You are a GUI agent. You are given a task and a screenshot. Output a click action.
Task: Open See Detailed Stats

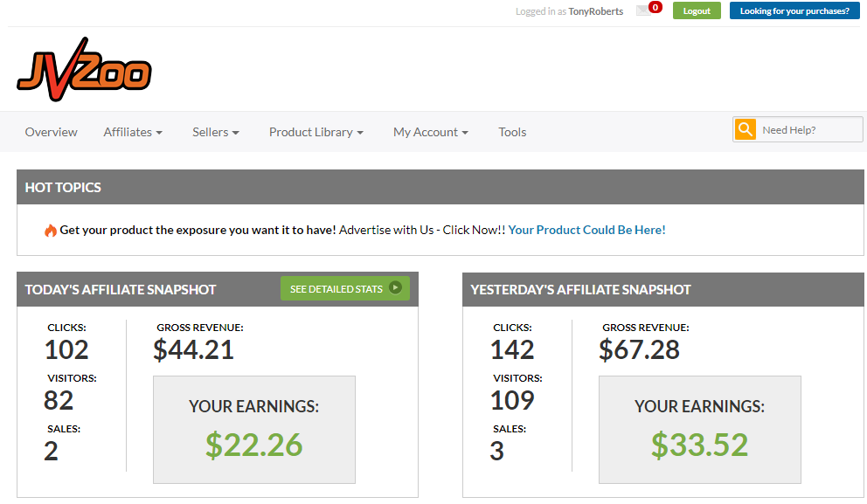[x=345, y=288]
